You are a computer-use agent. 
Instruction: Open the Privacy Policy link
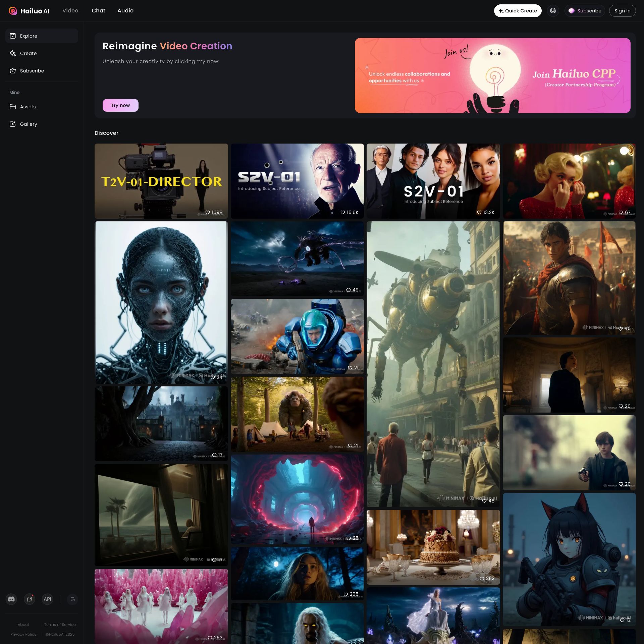23,634
